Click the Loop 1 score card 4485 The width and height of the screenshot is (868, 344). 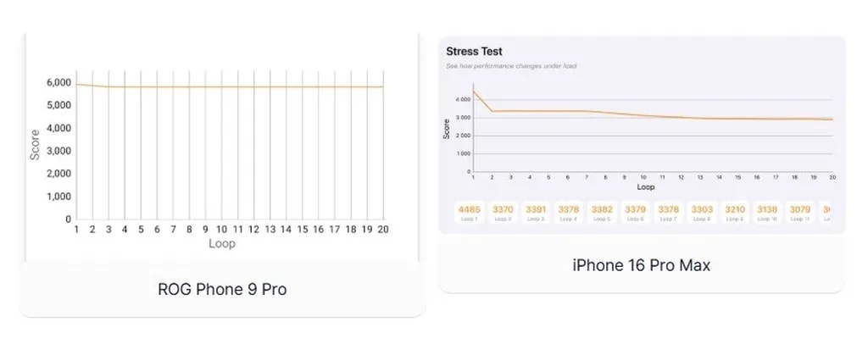click(469, 213)
